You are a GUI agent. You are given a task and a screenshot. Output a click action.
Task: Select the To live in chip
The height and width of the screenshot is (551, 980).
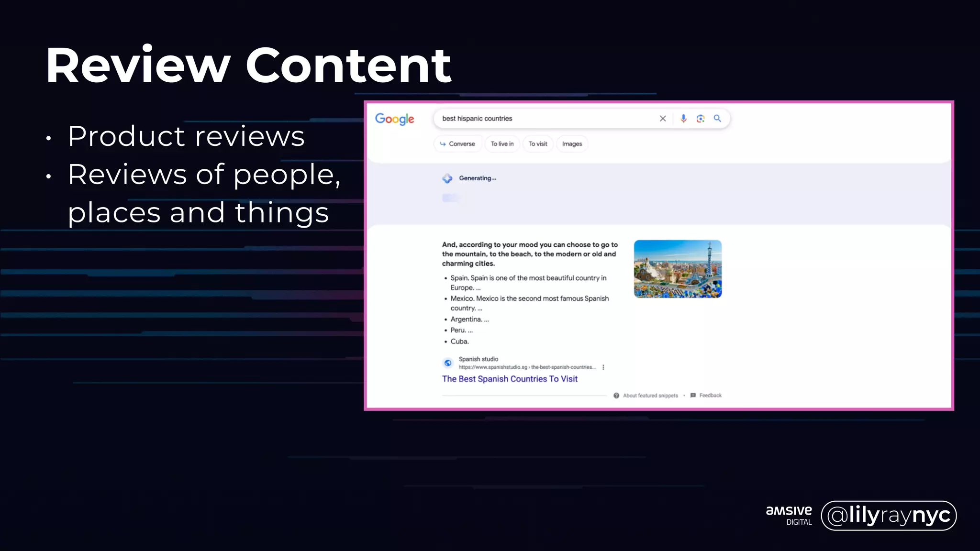[x=502, y=144]
